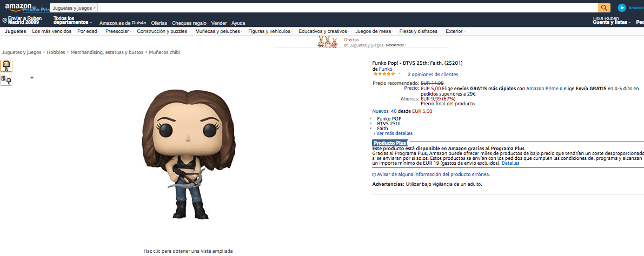Expand Todos los departamentos menu
The height and width of the screenshot is (256, 644).
tap(72, 21)
